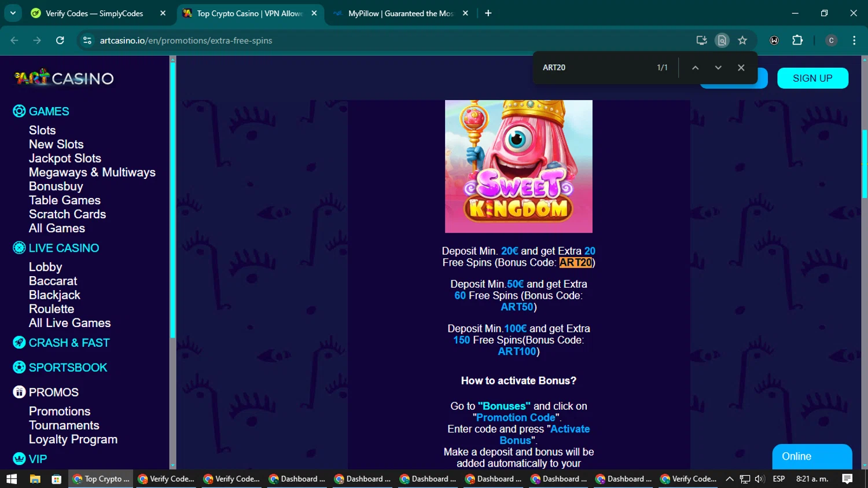Open Jackpot Slots link

point(65,158)
